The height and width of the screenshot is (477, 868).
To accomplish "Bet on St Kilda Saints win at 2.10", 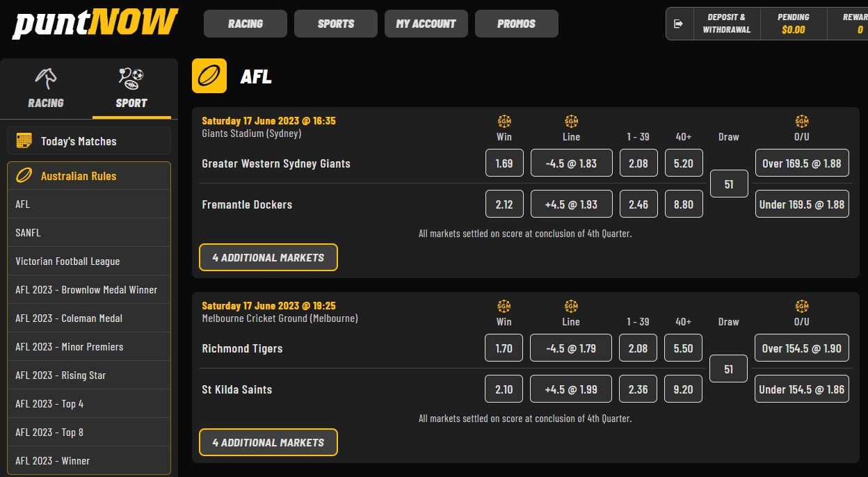I will (504, 389).
